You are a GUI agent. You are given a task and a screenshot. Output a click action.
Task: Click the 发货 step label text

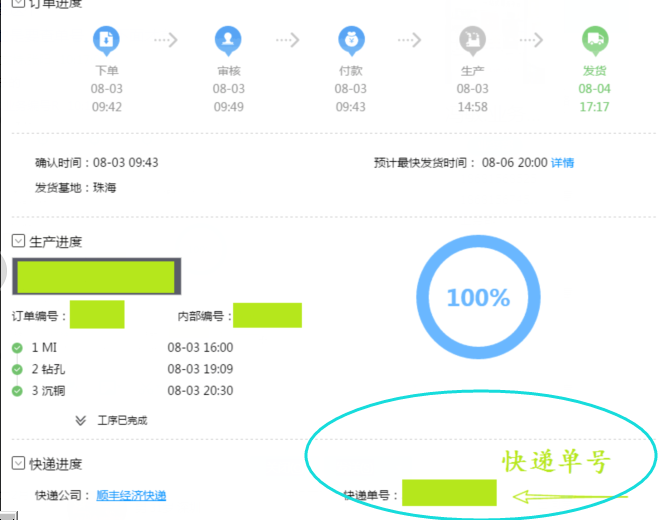594,71
